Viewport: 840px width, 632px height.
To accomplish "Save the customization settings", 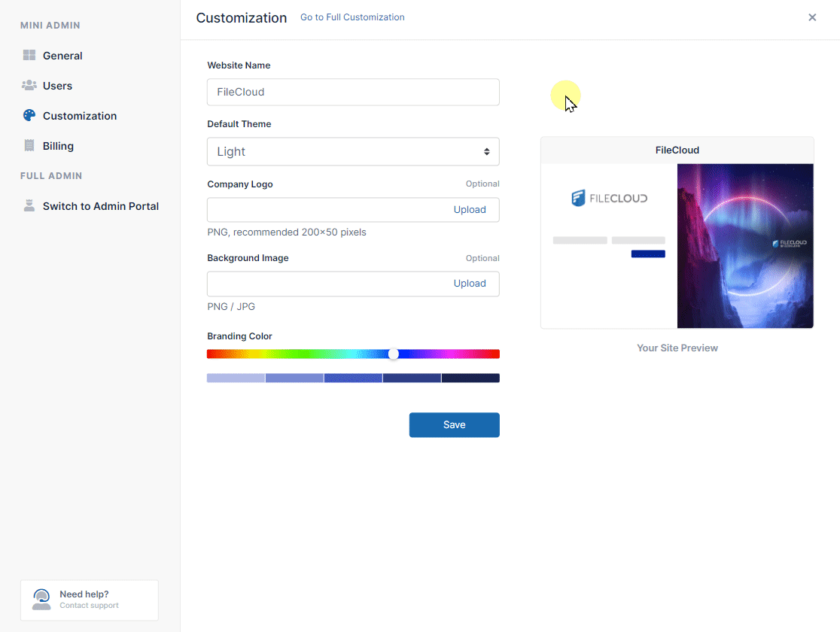I will click(x=454, y=424).
